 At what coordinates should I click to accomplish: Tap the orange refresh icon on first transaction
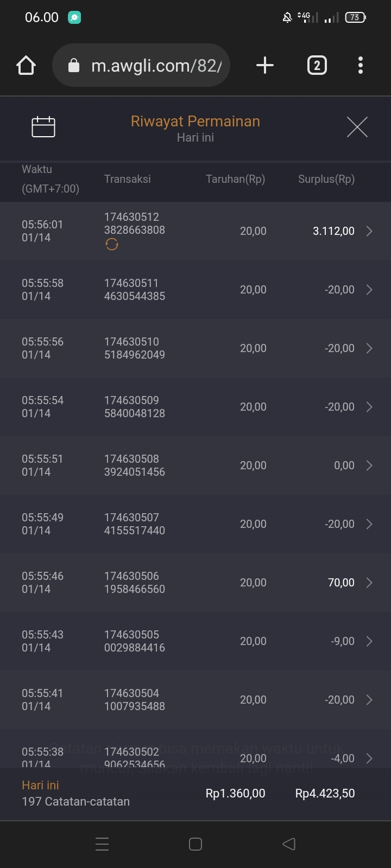112,245
